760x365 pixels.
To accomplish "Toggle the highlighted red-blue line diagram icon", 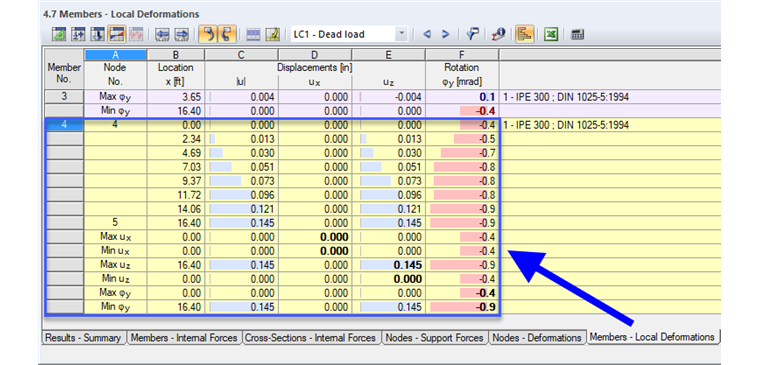I will (117, 34).
